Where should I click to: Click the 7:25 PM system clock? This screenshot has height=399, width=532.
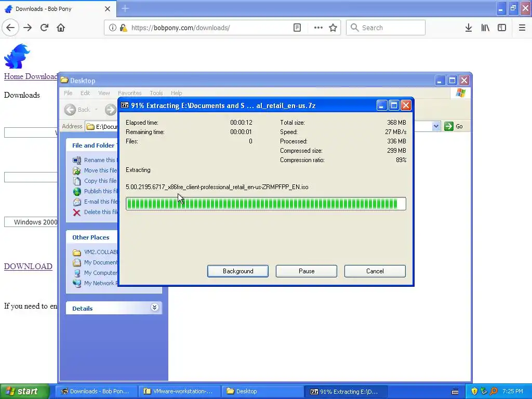coord(513,391)
